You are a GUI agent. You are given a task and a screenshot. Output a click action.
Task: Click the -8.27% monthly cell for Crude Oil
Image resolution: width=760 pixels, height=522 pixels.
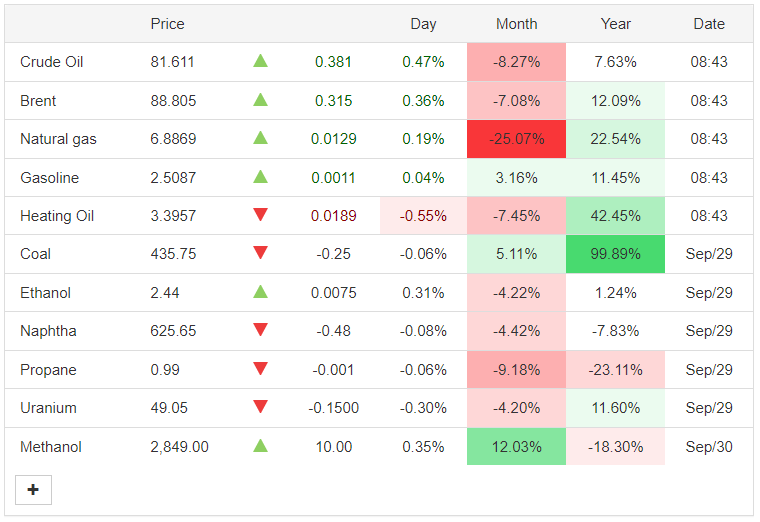pyautogui.click(x=517, y=62)
